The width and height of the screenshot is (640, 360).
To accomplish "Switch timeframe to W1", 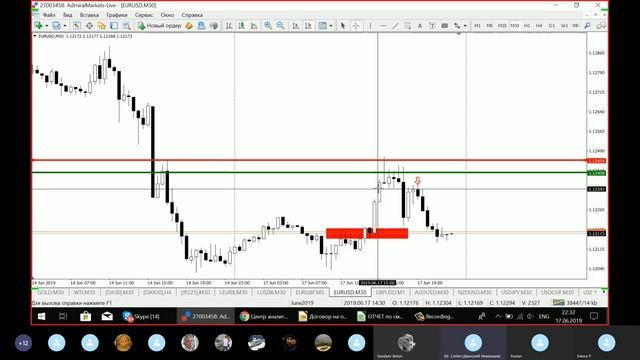I will pos(564,26).
